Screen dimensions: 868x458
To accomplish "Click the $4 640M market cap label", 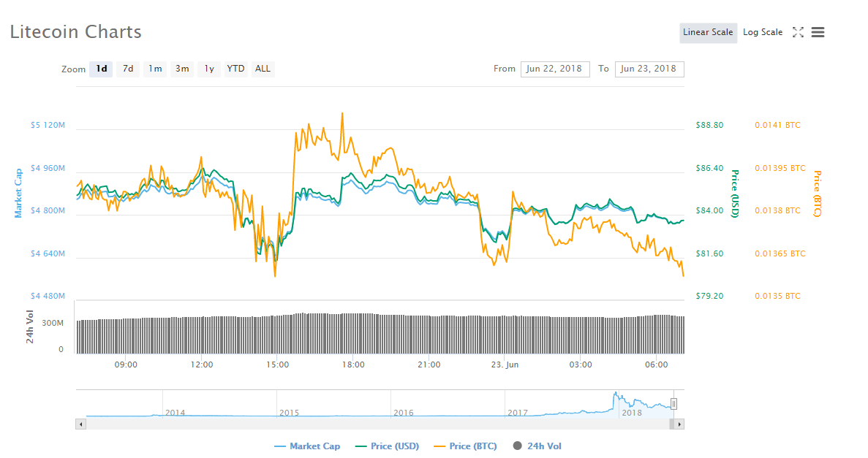I will click(x=48, y=253).
